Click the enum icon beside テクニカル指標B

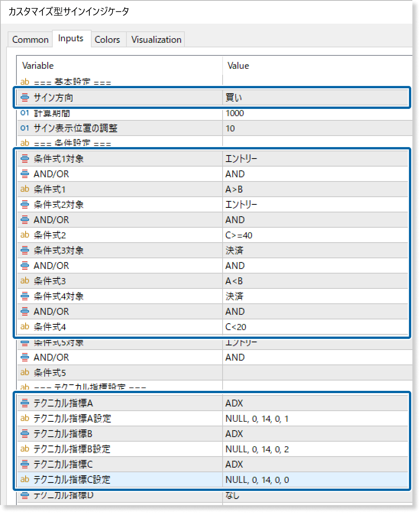(25, 434)
